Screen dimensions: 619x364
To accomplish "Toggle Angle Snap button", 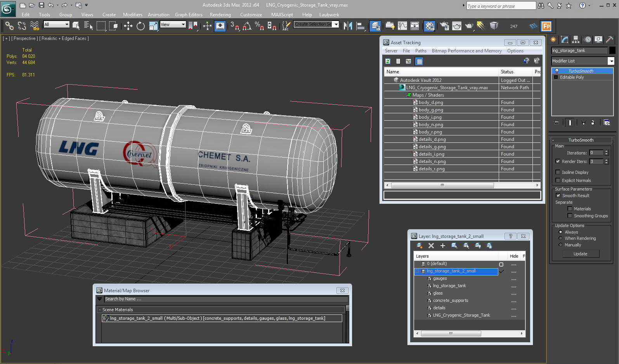I will tap(247, 26).
